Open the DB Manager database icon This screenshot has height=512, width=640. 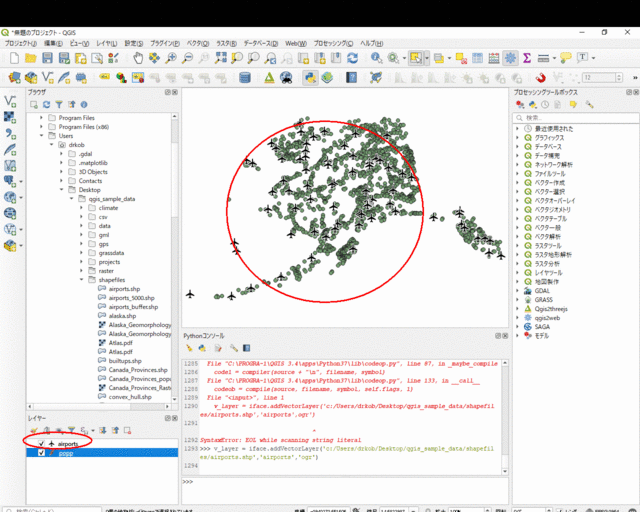click(x=245, y=78)
